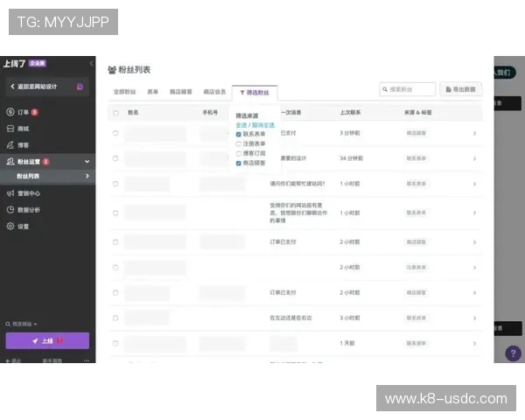Click the rocket icon on 上线 button
Screen dimensions: 525x420
click(35, 341)
